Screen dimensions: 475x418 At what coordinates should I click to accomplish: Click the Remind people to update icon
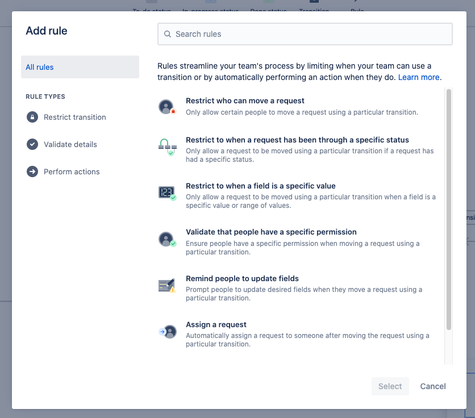tap(167, 285)
